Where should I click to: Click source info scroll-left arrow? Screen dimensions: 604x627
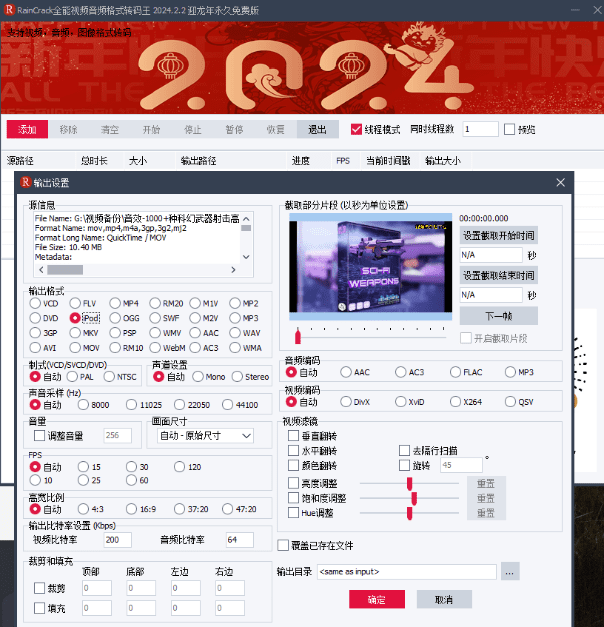(41, 270)
